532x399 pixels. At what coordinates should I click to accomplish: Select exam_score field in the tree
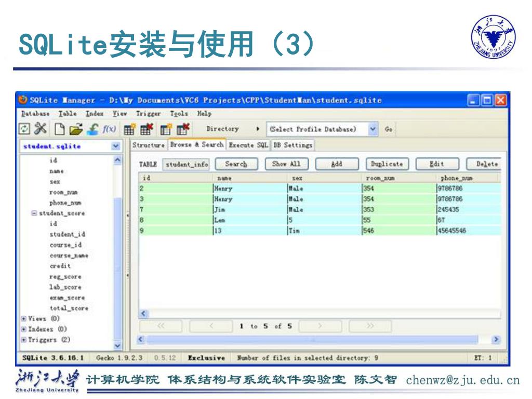click(x=67, y=298)
